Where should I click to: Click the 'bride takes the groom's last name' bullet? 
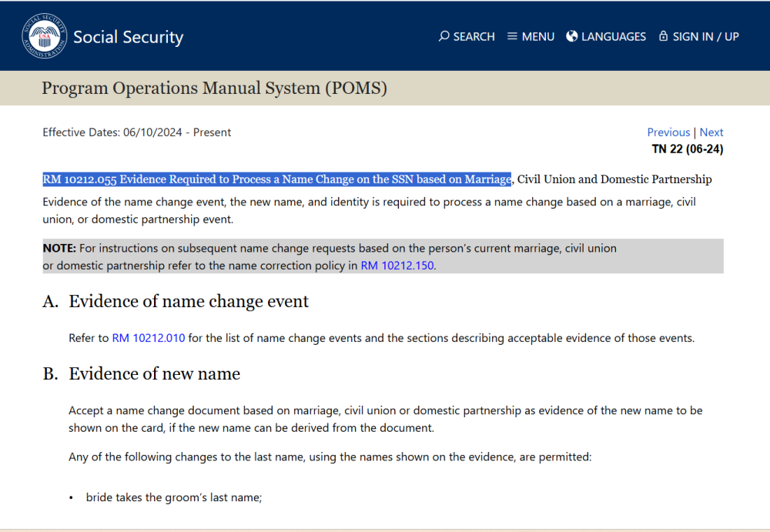click(x=174, y=498)
